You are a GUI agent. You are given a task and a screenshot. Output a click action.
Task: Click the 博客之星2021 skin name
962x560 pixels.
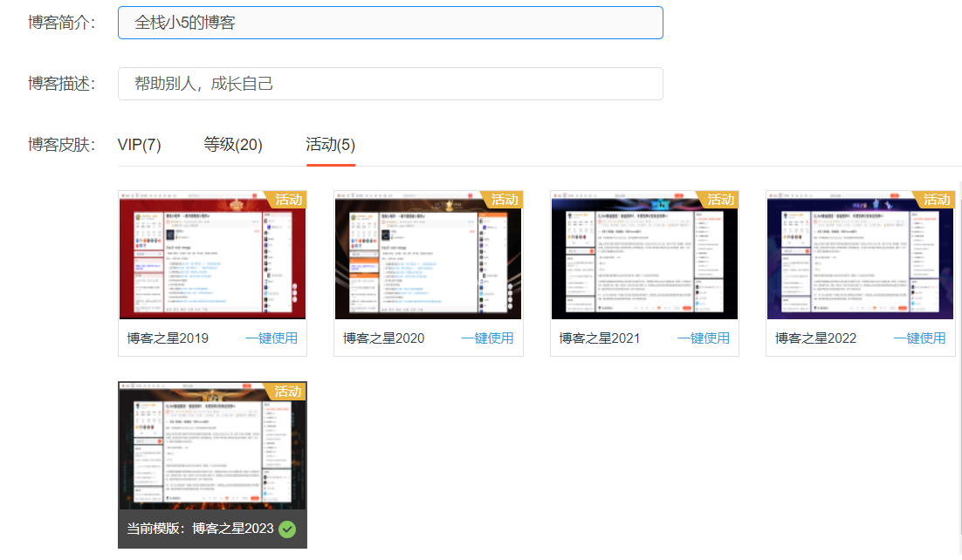pos(600,338)
